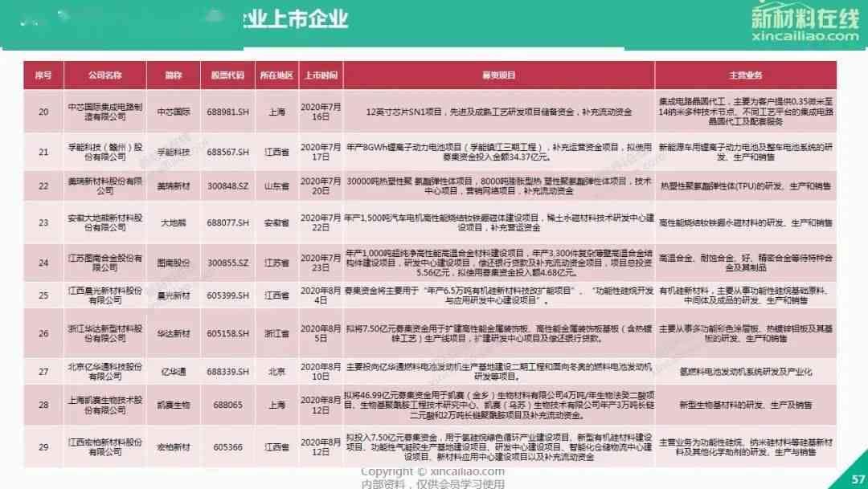The height and width of the screenshot is (489, 868).
Task: Click region cell 安徽省
Action: pos(276,223)
